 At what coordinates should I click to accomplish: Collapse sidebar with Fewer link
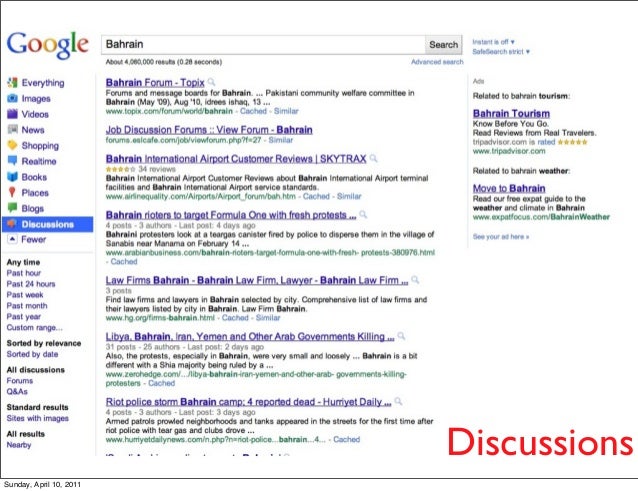33,239
